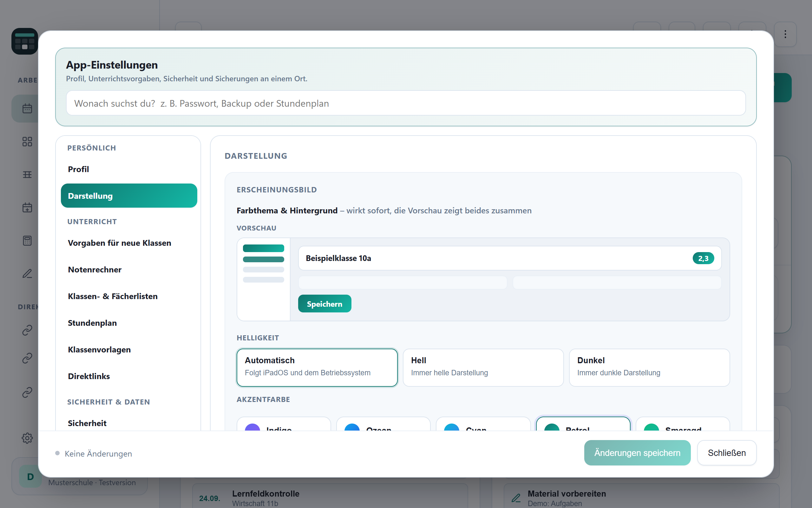
Task: Open the calendar-plus sidebar icon
Action: click(27, 207)
